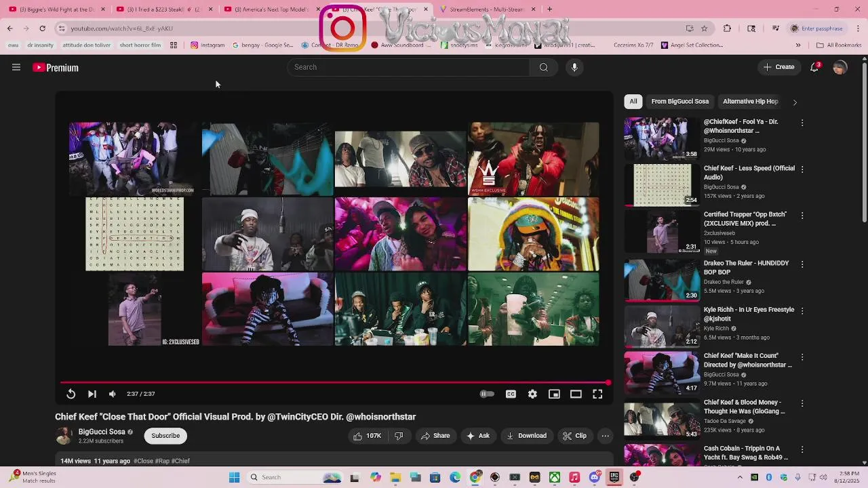Open options for Thought He Was video
This screenshot has width=868, height=488.
click(x=802, y=403)
